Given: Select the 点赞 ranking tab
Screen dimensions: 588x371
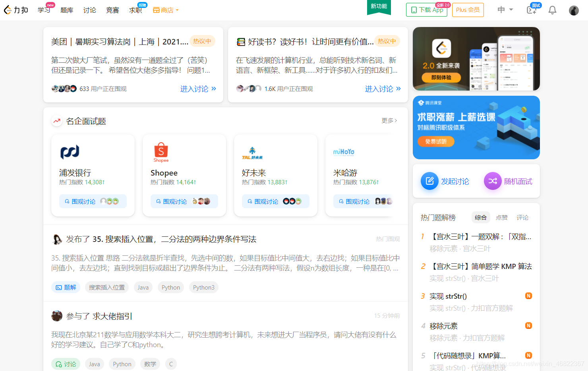Looking at the screenshot, I should [x=502, y=217].
